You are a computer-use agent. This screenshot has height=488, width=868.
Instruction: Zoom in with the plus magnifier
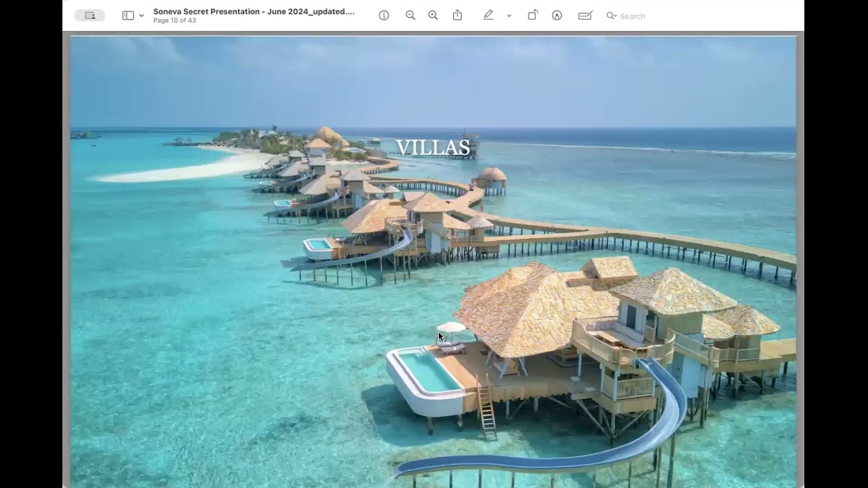433,16
